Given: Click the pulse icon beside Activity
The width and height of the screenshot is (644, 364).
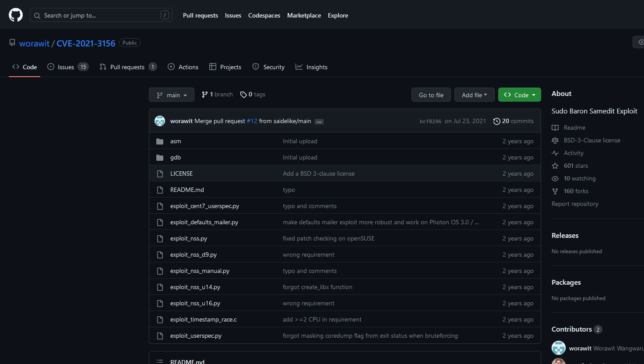Looking at the screenshot, I should coord(555,153).
